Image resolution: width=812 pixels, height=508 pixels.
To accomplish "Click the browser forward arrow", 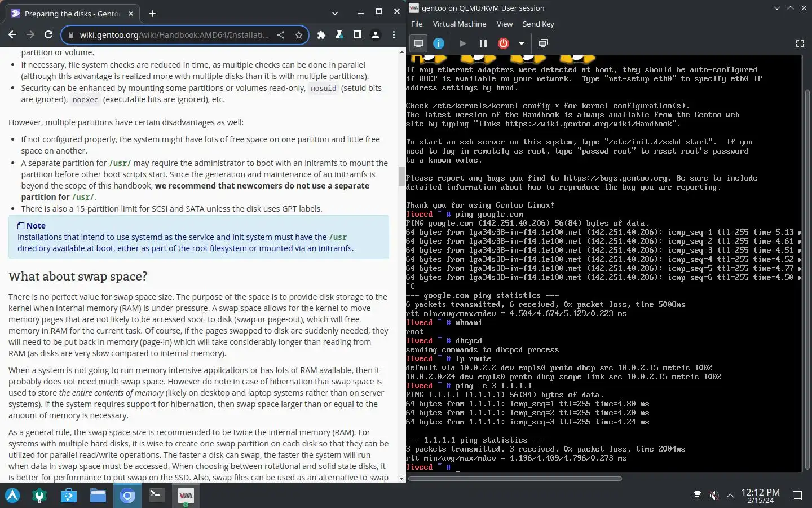I will (30, 35).
